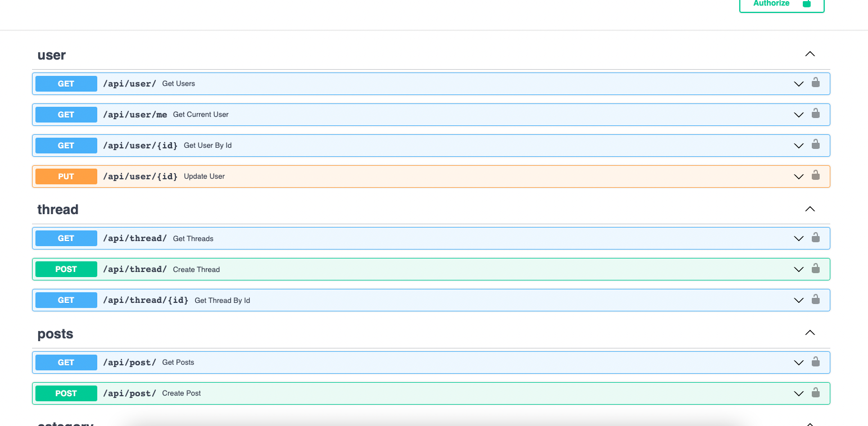The image size is (868, 426).
Task: Click the Create Post description text
Action: (182, 393)
